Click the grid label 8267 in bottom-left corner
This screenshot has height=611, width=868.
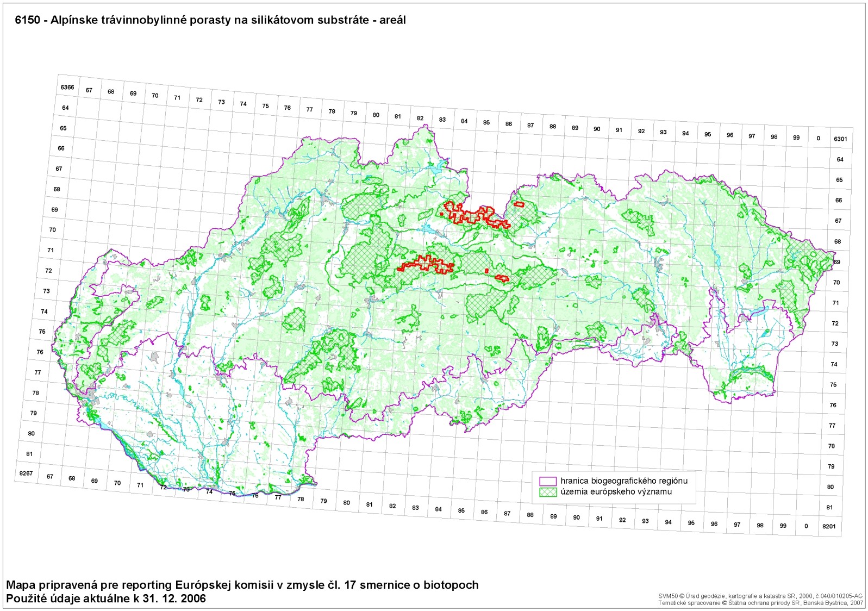pos(26,473)
